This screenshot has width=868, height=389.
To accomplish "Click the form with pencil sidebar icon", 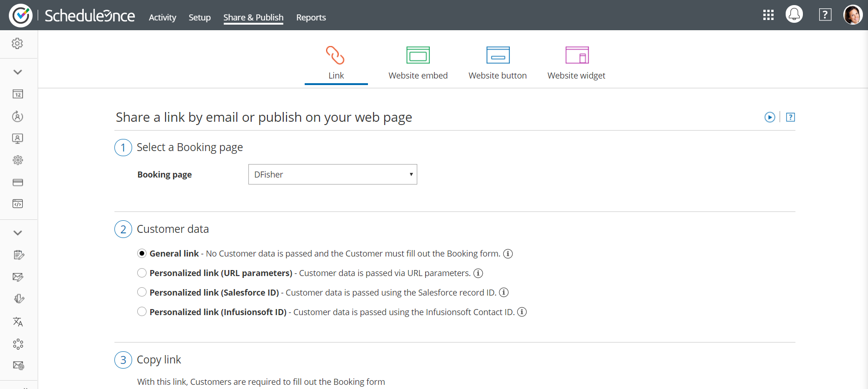I will tap(19, 255).
